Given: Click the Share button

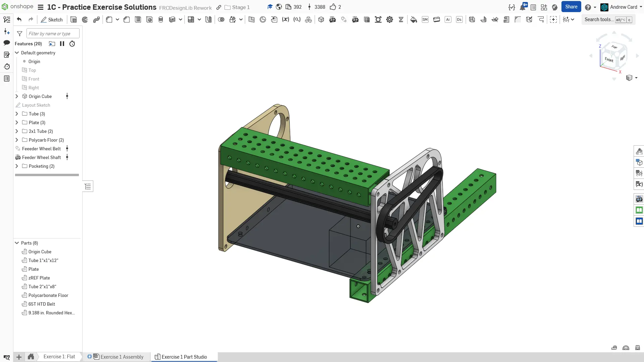Looking at the screenshot, I should tap(571, 7).
